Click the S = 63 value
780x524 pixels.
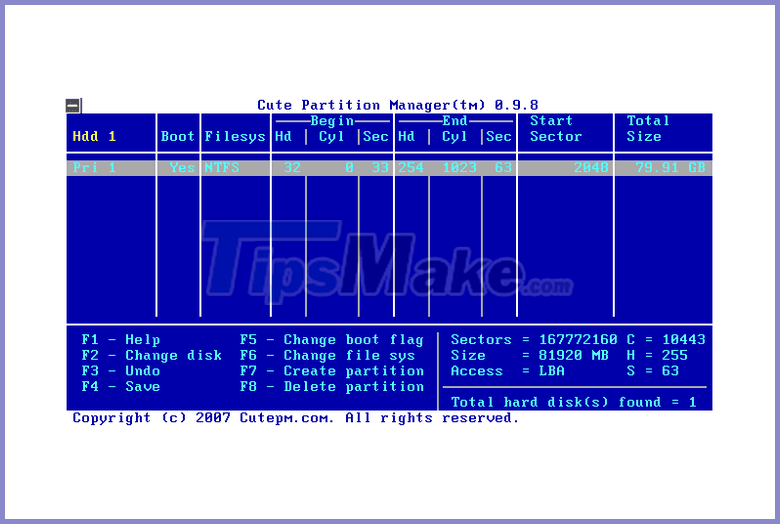coord(652,371)
